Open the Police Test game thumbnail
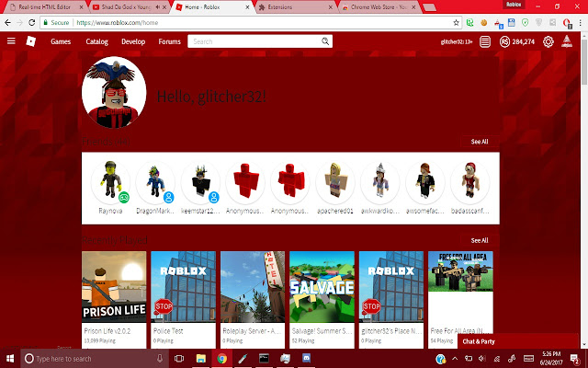Screen dimensions: 588x368 point(184,287)
